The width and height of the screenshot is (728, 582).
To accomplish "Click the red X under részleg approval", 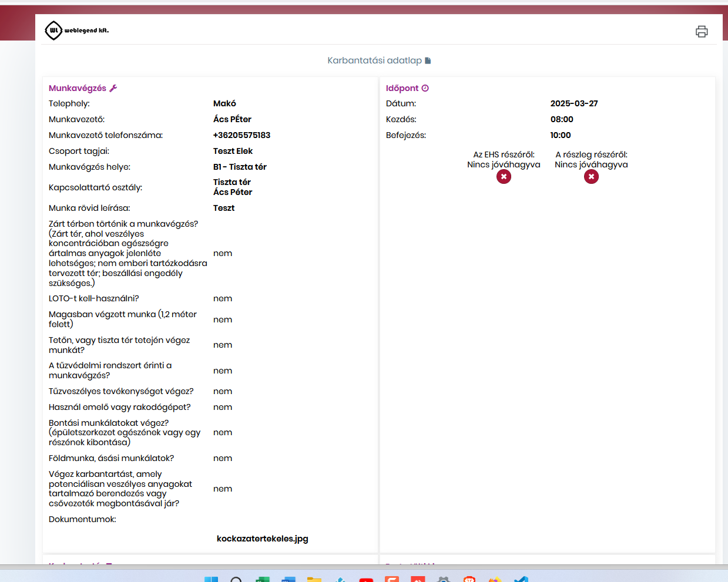I will (x=591, y=177).
